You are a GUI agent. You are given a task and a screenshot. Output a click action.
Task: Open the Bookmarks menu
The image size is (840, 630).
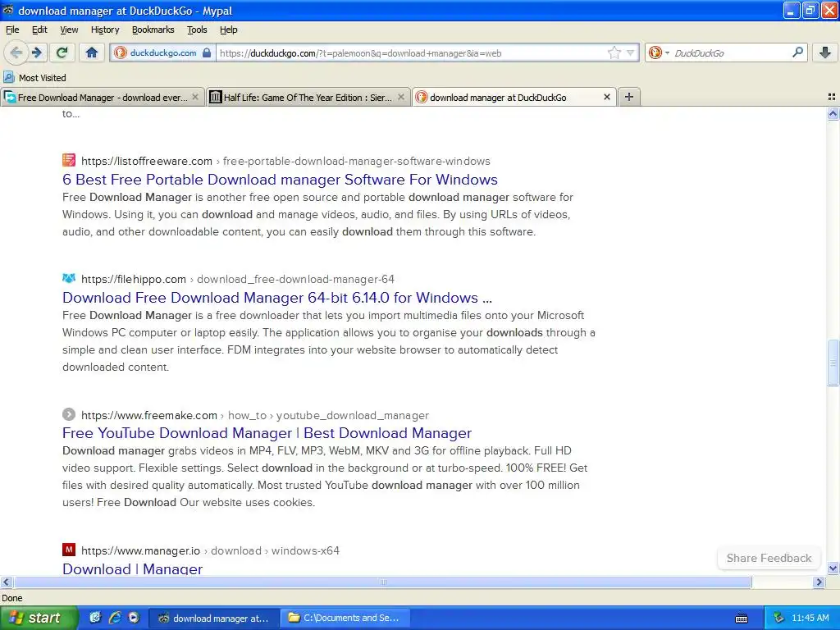coord(153,30)
